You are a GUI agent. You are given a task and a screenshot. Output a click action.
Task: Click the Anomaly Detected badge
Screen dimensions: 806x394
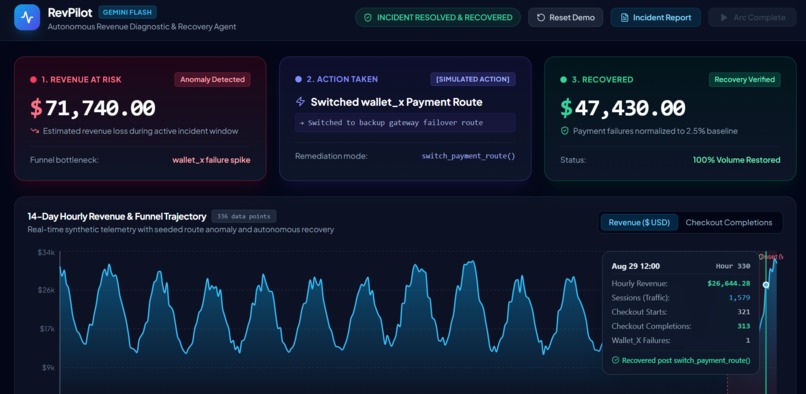coord(212,79)
